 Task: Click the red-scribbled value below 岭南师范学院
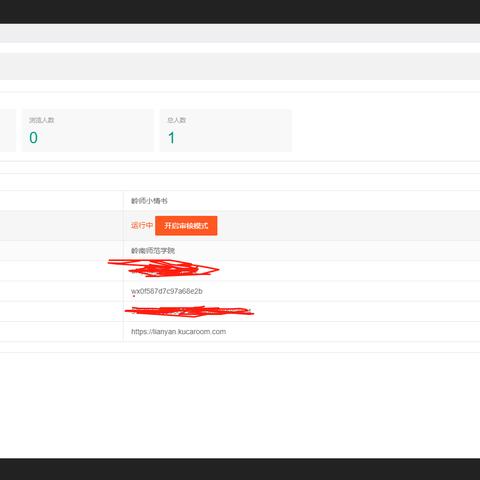(163, 268)
